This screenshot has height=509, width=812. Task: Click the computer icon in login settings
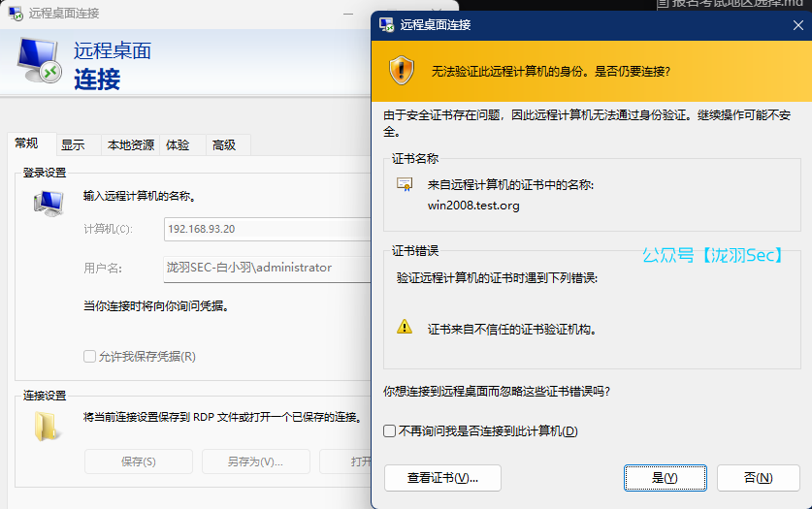[x=48, y=203]
